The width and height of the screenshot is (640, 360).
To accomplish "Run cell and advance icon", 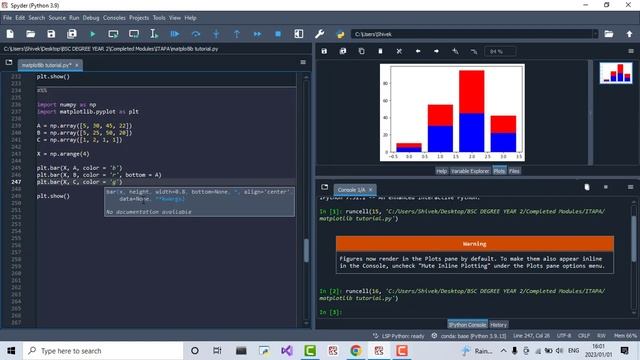I will click(x=134, y=34).
